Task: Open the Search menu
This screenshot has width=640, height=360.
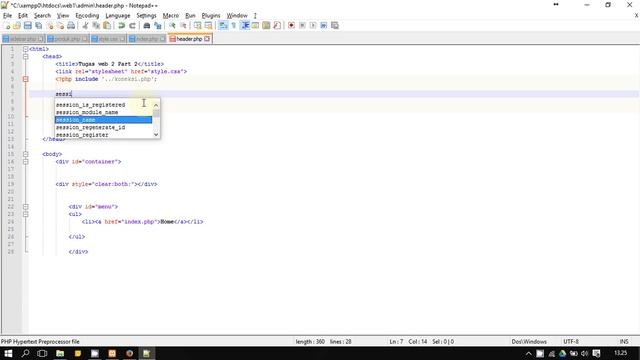Action: [42, 16]
